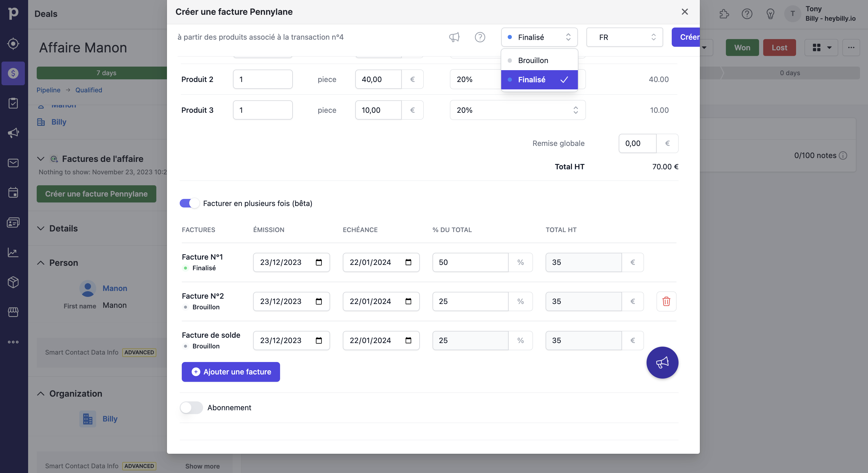Click Ajouter une facture button
The width and height of the screenshot is (868, 473).
coord(231,372)
